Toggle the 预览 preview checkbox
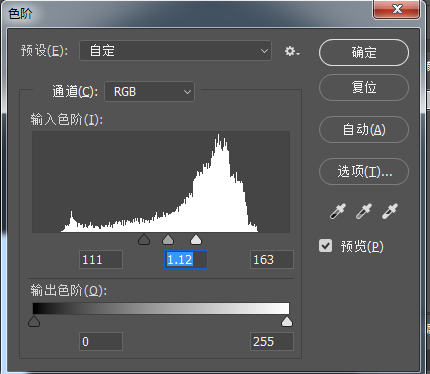This screenshot has width=430, height=374. click(x=326, y=246)
